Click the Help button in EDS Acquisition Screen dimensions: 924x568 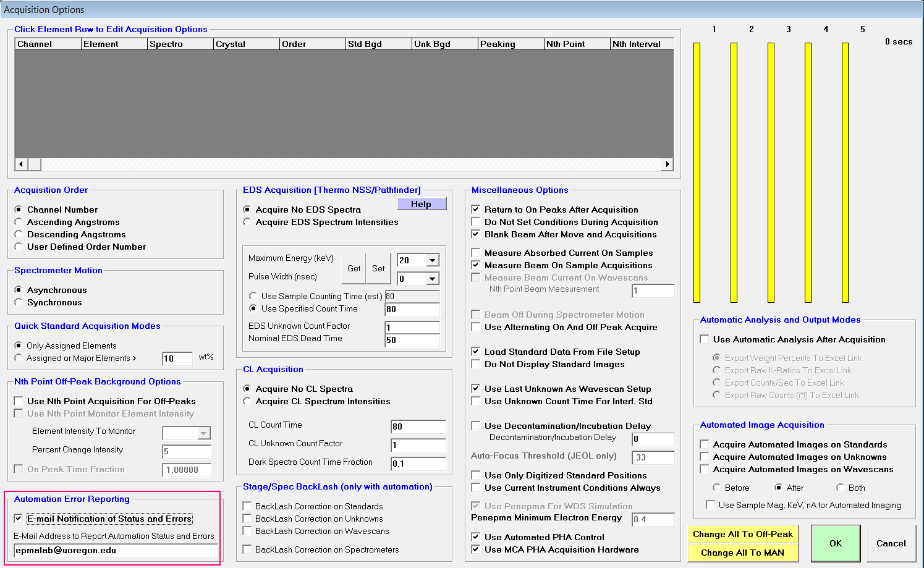(x=421, y=204)
